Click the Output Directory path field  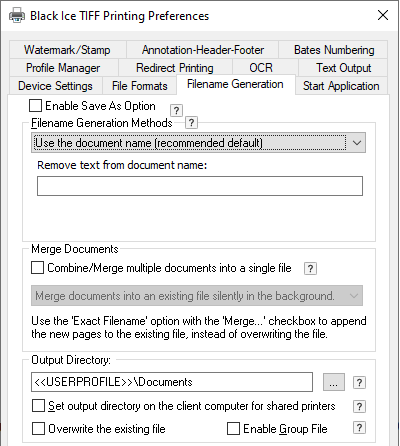pyautogui.click(x=172, y=382)
